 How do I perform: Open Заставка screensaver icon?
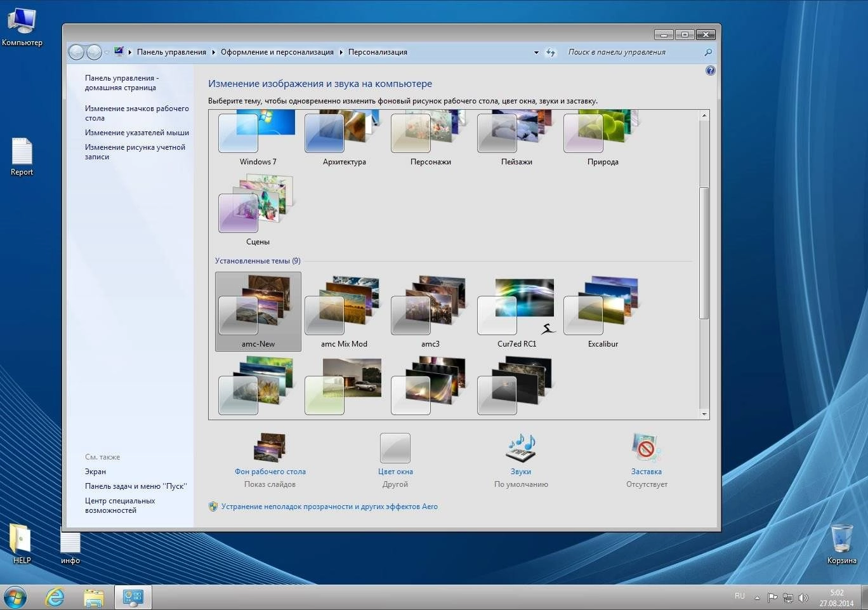point(647,448)
